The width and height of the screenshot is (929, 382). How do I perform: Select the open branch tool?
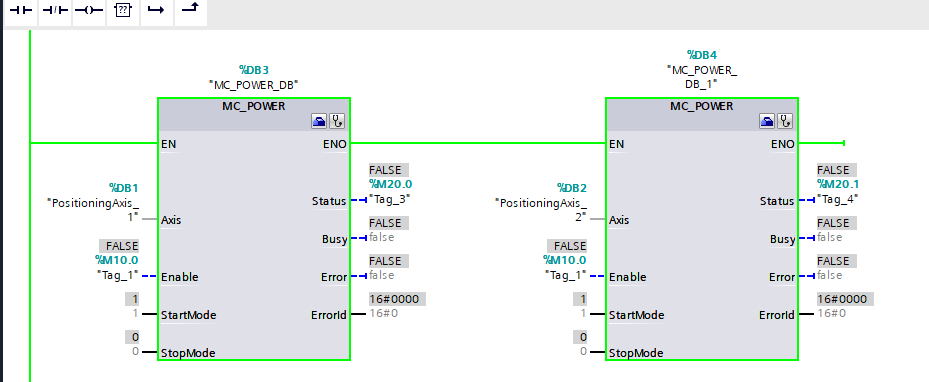(156, 11)
